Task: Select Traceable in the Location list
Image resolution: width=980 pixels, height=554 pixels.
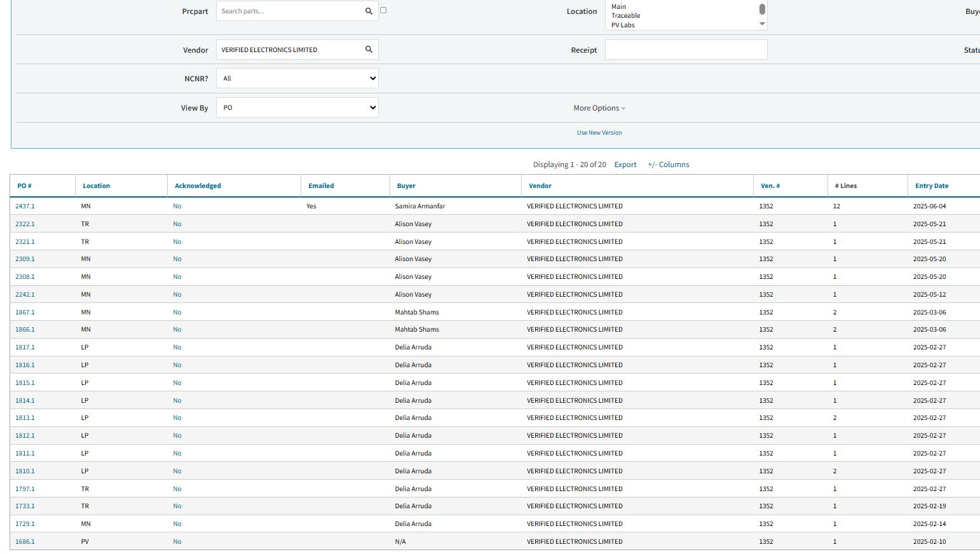Action: click(x=625, y=16)
